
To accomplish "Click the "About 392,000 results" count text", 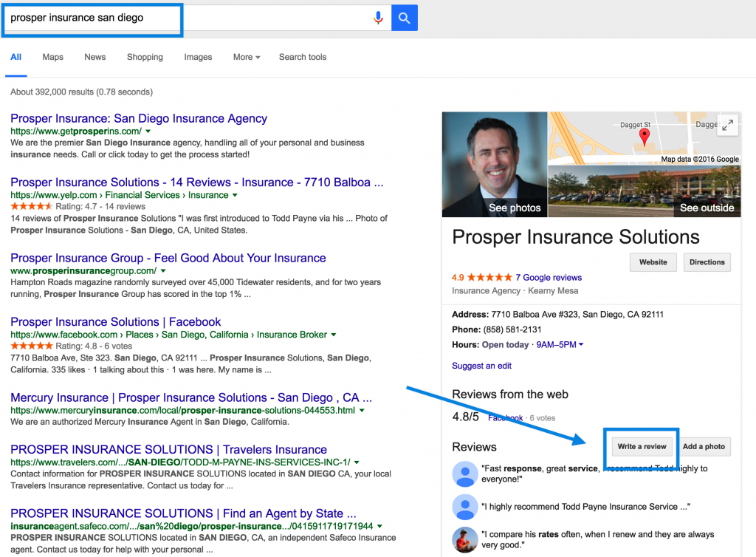I will 81,92.
